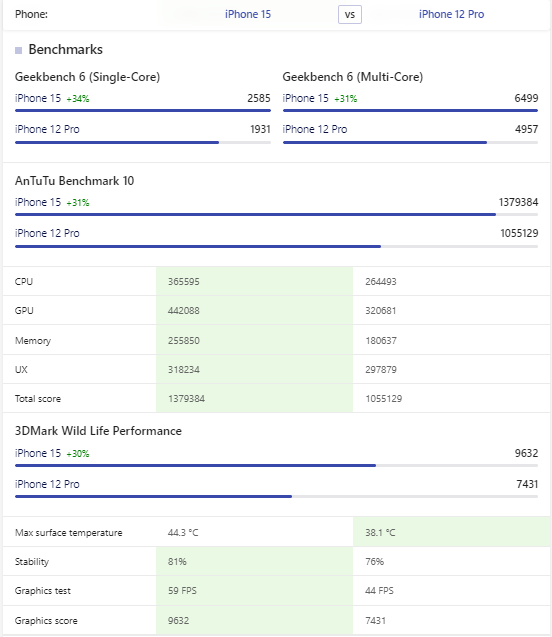Select the GPU row label

tap(24, 311)
